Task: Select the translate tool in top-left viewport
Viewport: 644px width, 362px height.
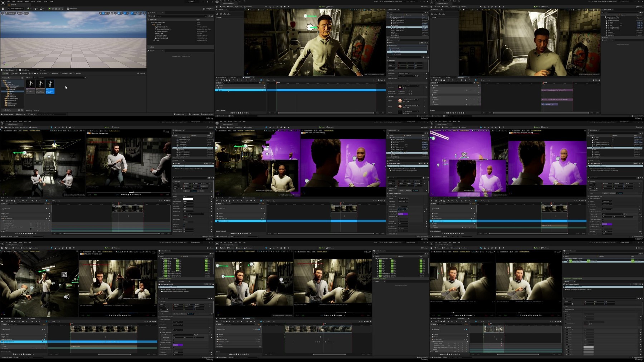Action: coord(103,13)
